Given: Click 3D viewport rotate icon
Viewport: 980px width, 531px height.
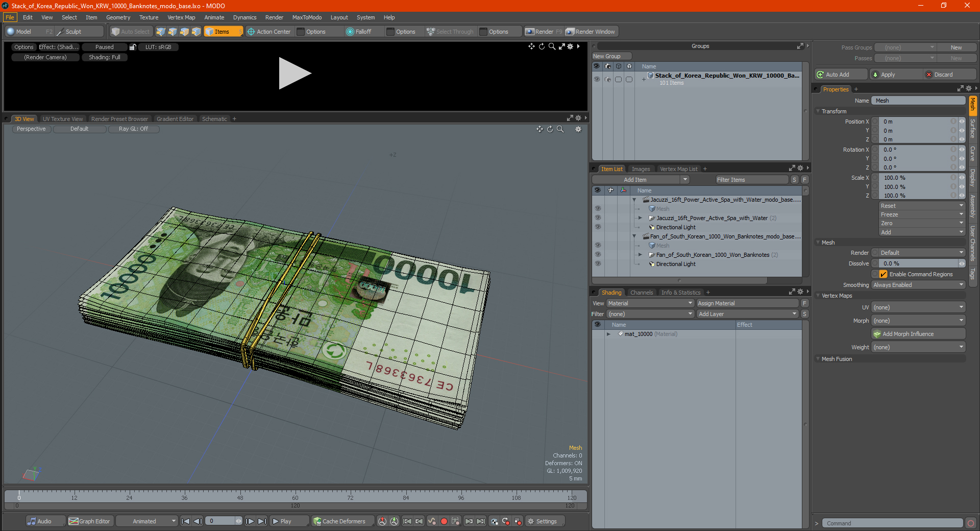Looking at the screenshot, I should (550, 129).
